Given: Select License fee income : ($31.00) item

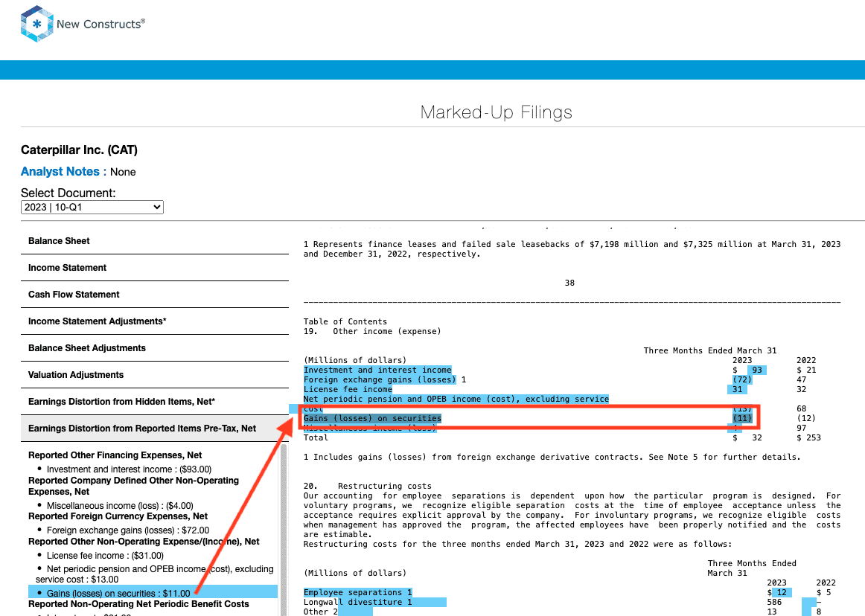Looking at the screenshot, I should pos(105,556).
